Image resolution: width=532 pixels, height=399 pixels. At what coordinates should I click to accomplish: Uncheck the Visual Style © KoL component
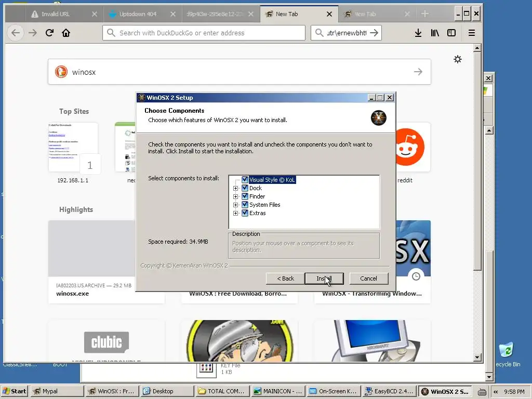pyautogui.click(x=245, y=179)
